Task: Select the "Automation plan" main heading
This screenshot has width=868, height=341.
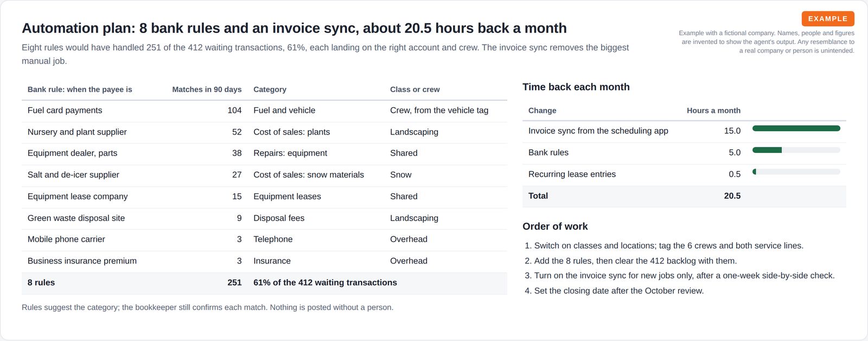Action: point(294,28)
